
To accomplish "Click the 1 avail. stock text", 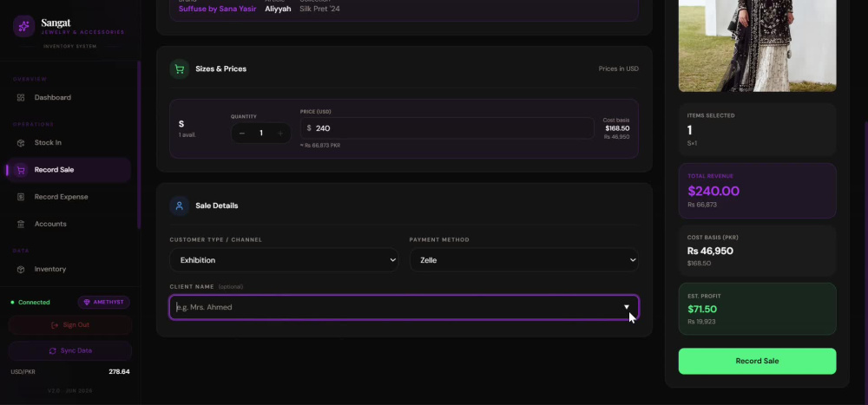I will pos(187,135).
